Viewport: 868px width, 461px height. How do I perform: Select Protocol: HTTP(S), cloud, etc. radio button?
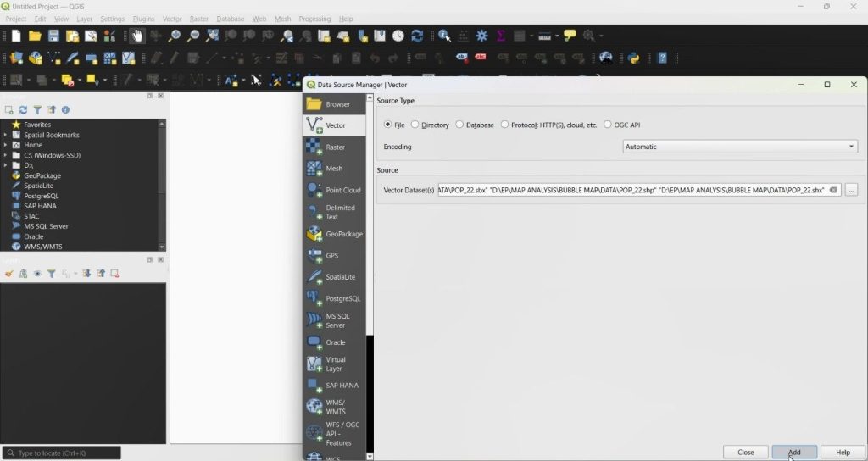point(504,125)
